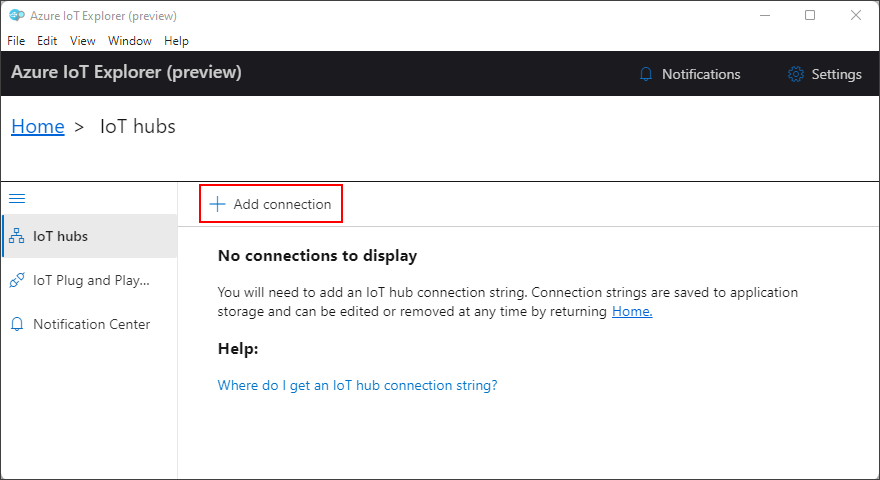Image resolution: width=880 pixels, height=480 pixels.
Task: Click the IoT hubs network icon
Action: (x=16, y=237)
